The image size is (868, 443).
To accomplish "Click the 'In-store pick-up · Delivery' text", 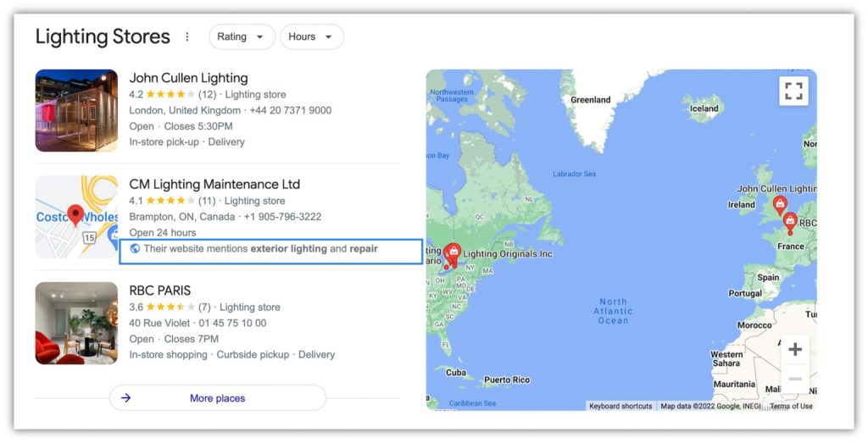I will tap(187, 142).
